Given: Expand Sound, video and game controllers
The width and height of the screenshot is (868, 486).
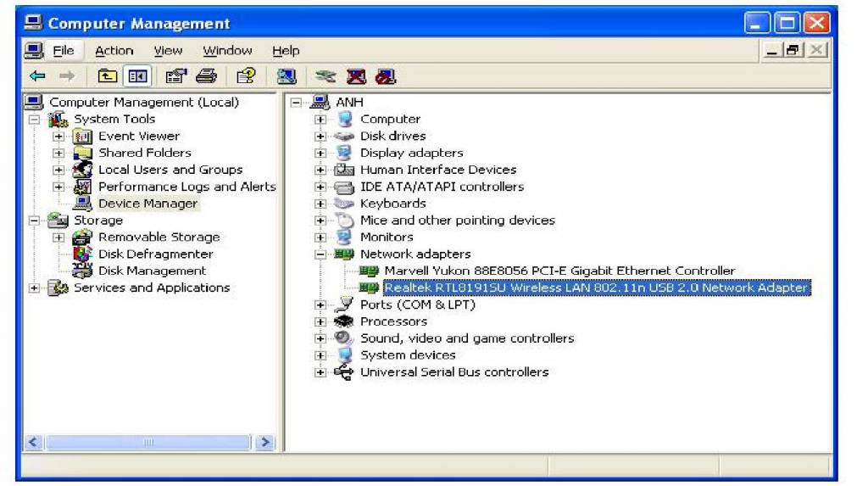Looking at the screenshot, I should 320,338.
